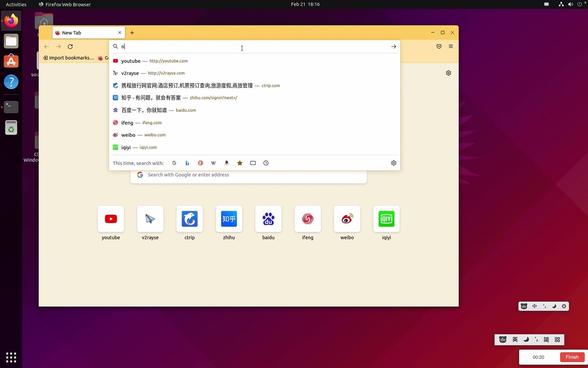Image resolution: width=588 pixels, height=368 pixels.
Task: Choose v2rayse suggestion in URL dropdown
Action: click(255, 73)
